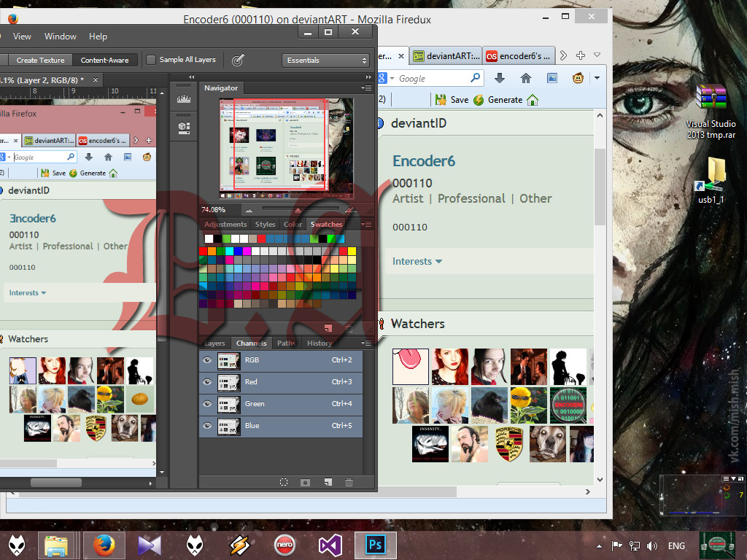
Task: Open the Swatches panel flyout menu
Action: (366, 225)
